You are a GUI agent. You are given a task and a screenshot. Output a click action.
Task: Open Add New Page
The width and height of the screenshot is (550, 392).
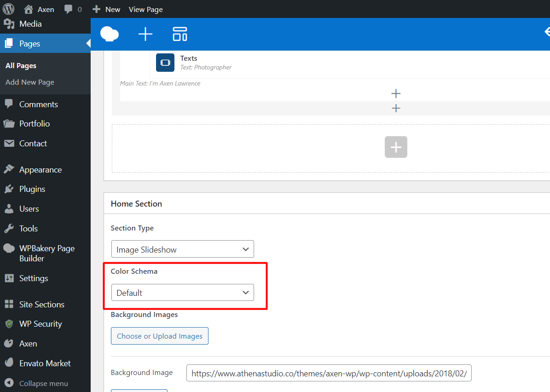[30, 82]
